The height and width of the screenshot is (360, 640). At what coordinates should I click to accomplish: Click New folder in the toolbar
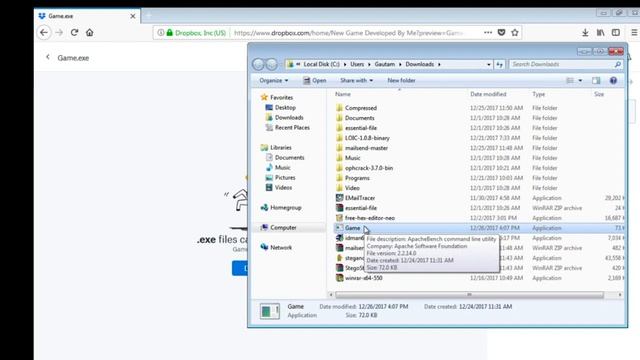(401, 80)
